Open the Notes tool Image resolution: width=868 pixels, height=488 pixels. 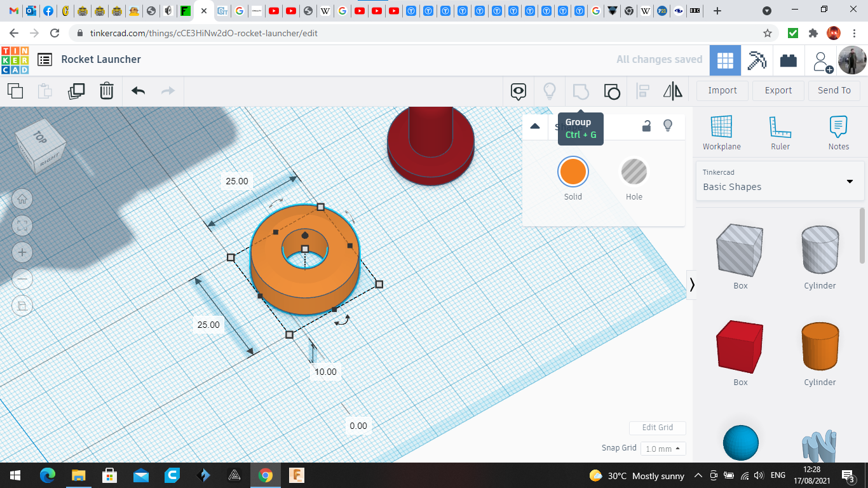coord(839,133)
